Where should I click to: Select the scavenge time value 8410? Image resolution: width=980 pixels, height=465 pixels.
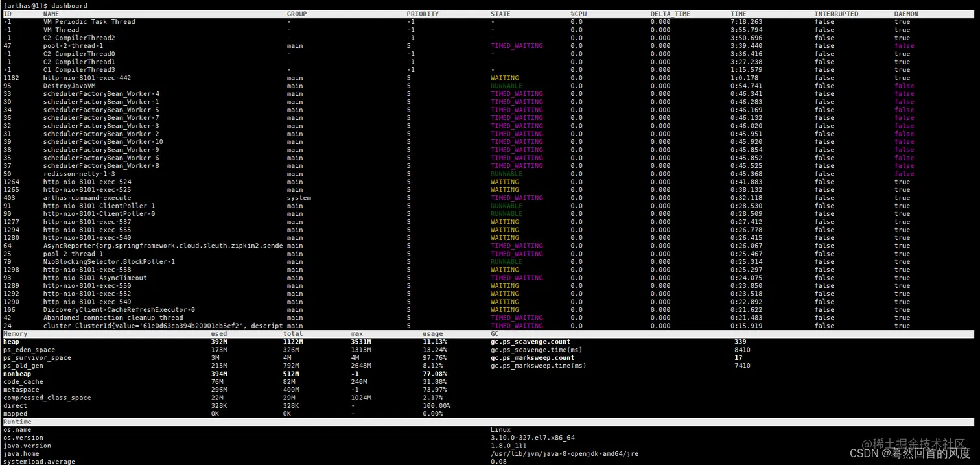coord(742,350)
